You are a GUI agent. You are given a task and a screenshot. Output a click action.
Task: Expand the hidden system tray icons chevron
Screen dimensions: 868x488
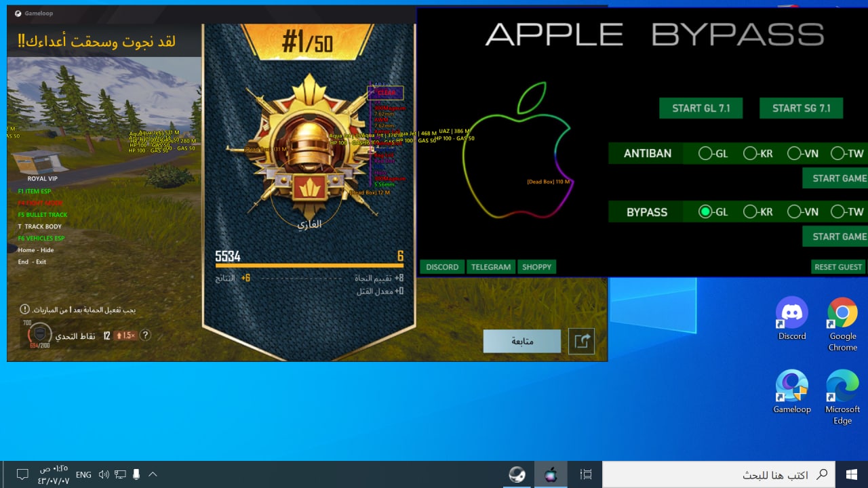[153, 474]
